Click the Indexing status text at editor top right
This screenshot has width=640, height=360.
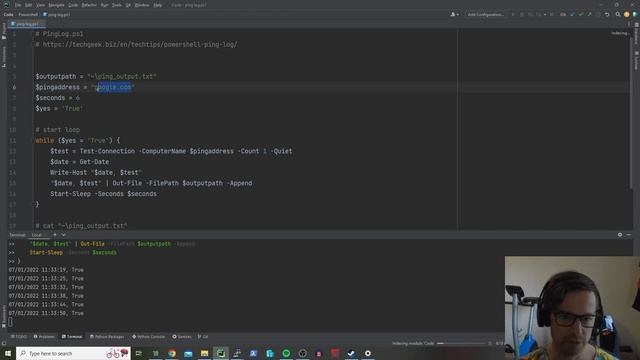click(620, 33)
